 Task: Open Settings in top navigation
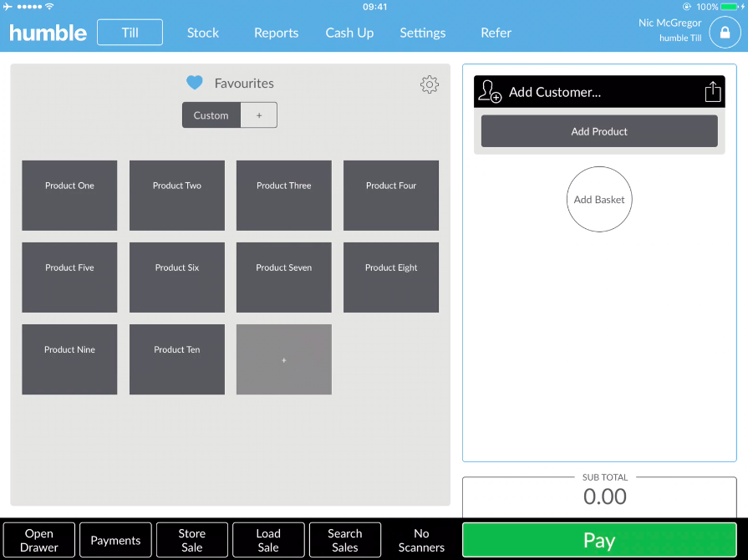point(423,33)
